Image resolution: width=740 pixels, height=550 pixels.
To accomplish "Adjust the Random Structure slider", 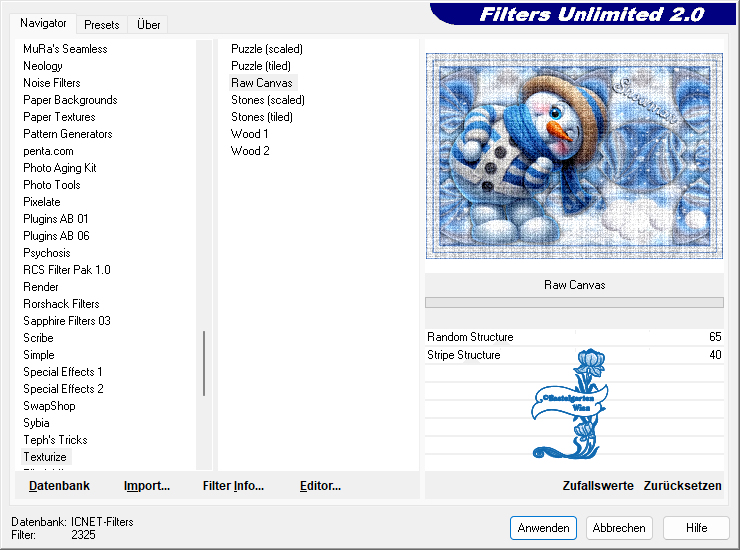I will (574, 337).
